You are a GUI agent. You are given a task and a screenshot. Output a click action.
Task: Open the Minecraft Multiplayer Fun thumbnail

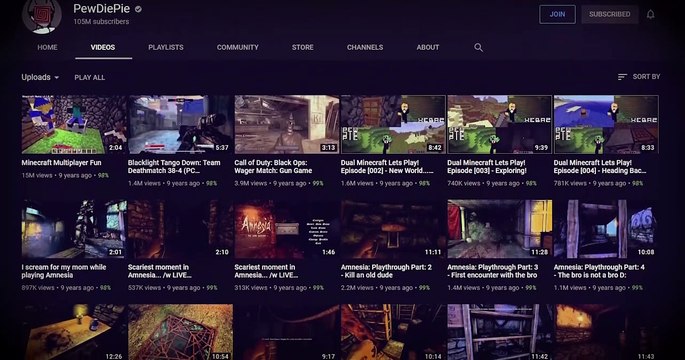click(x=73, y=125)
